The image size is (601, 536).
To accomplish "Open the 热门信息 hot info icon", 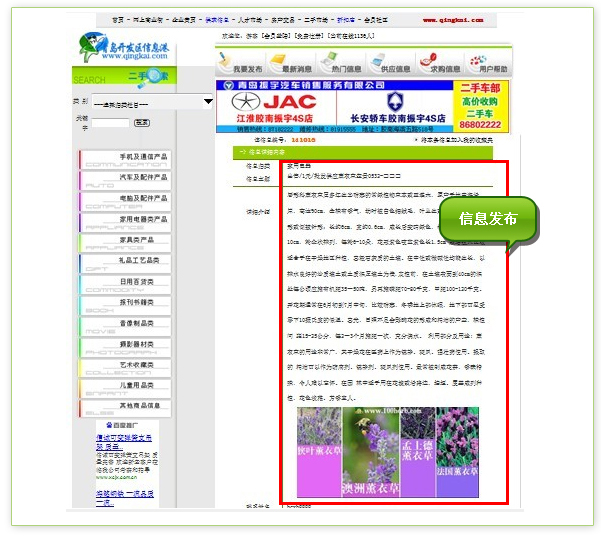I will (340, 63).
